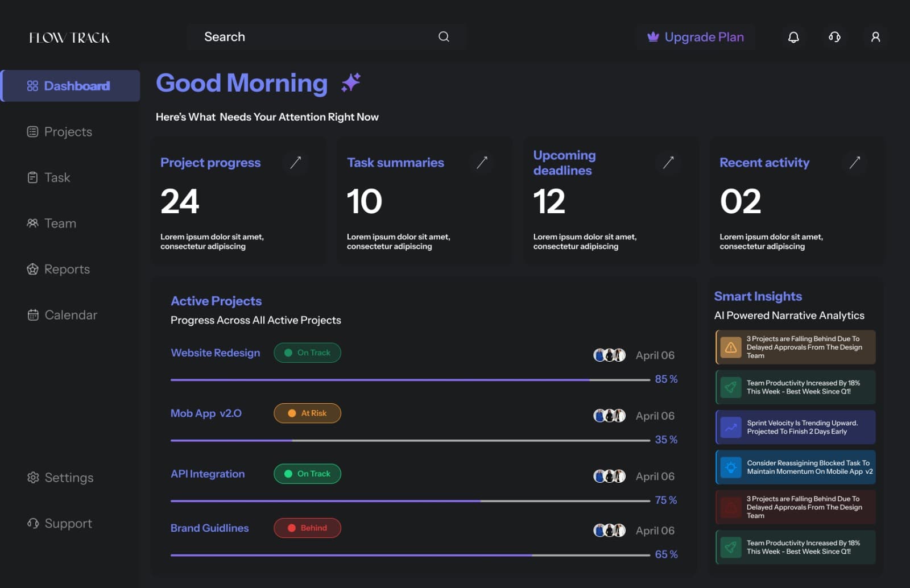The width and height of the screenshot is (910, 588).
Task: Click the green rocket icon in last insight
Action: [x=731, y=547]
